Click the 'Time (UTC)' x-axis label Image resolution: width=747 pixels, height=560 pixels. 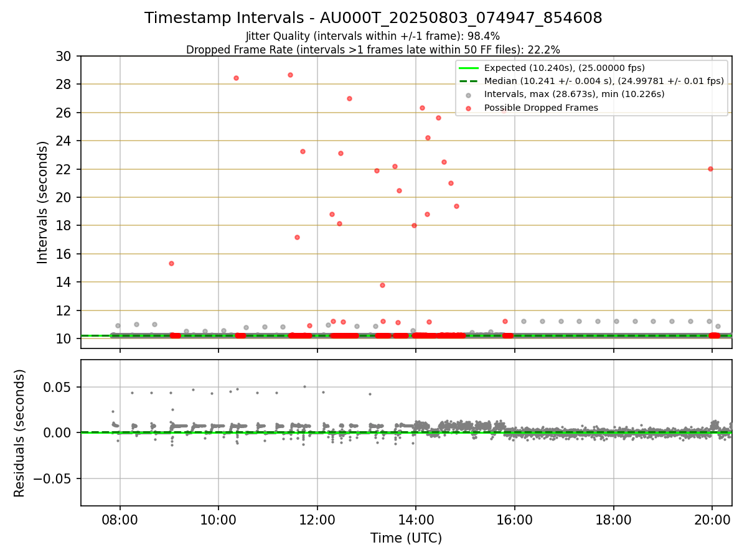(406, 538)
